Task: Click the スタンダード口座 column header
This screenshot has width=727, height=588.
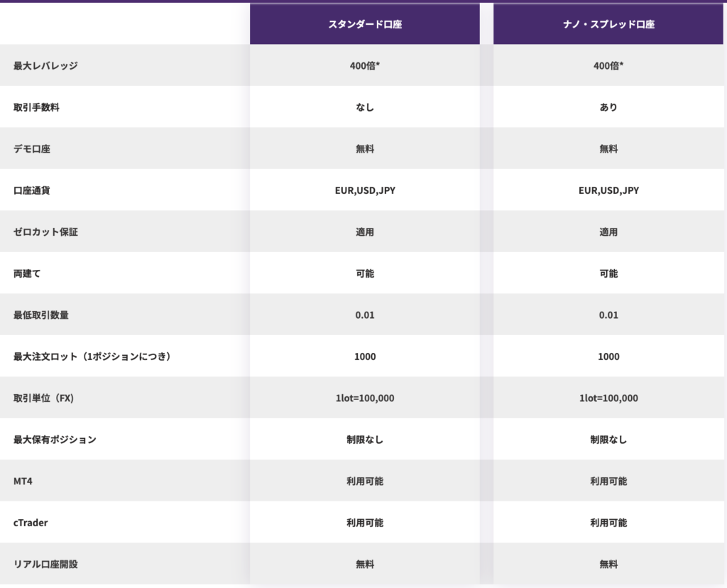Action: 365,24
